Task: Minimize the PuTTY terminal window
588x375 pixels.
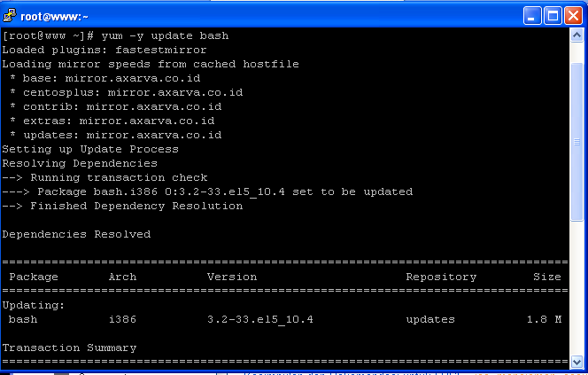Action: 533,14
